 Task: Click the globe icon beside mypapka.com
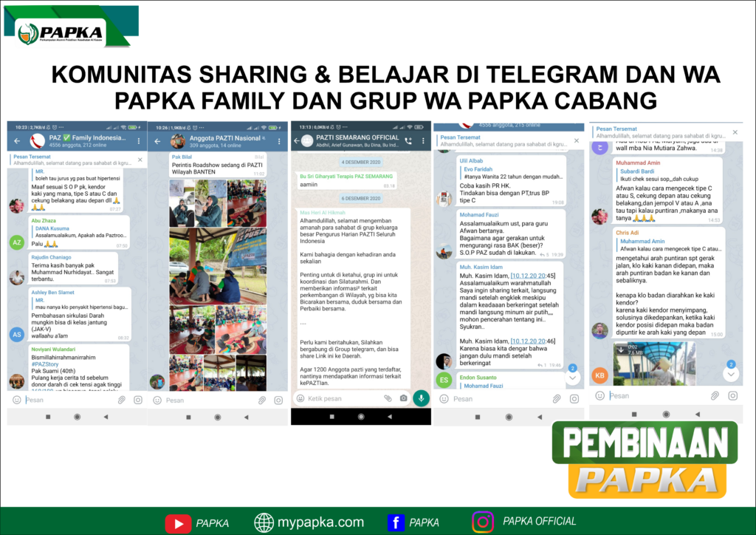(x=264, y=522)
